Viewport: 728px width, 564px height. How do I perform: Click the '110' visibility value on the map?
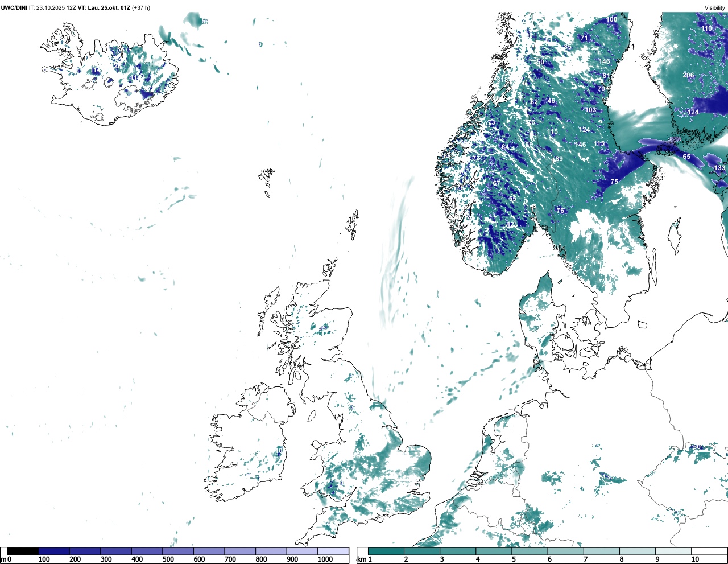point(706,28)
